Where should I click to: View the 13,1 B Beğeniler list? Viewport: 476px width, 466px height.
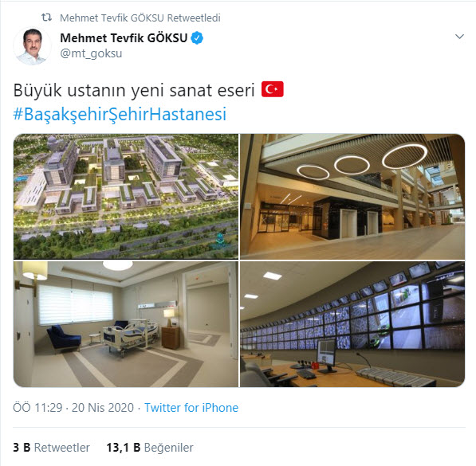click(x=150, y=448)
